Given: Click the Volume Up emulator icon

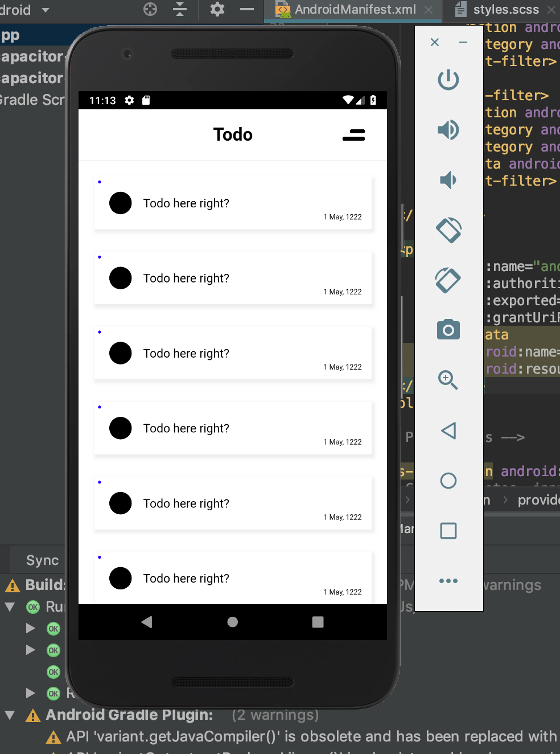Looking at the screenshot, I should coord(448,129).
